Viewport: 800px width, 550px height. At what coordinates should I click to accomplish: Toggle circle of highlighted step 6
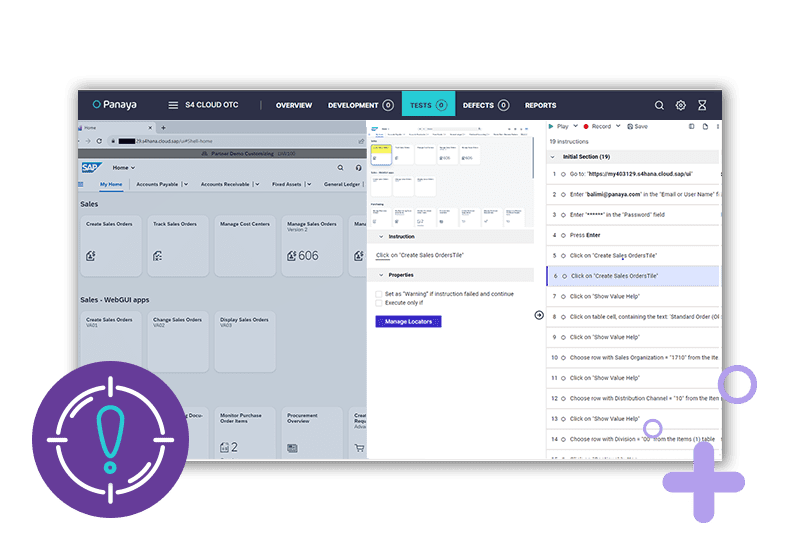tap(564, 276)
